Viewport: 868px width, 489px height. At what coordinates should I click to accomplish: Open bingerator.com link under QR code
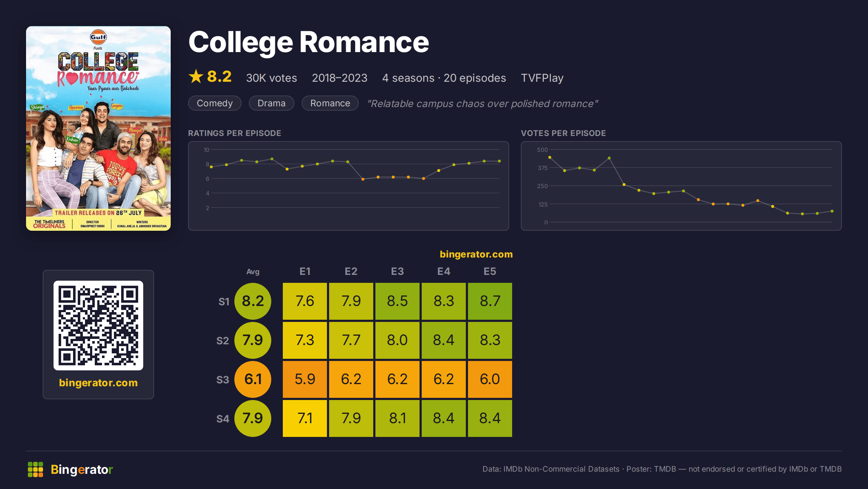(98, 383)
